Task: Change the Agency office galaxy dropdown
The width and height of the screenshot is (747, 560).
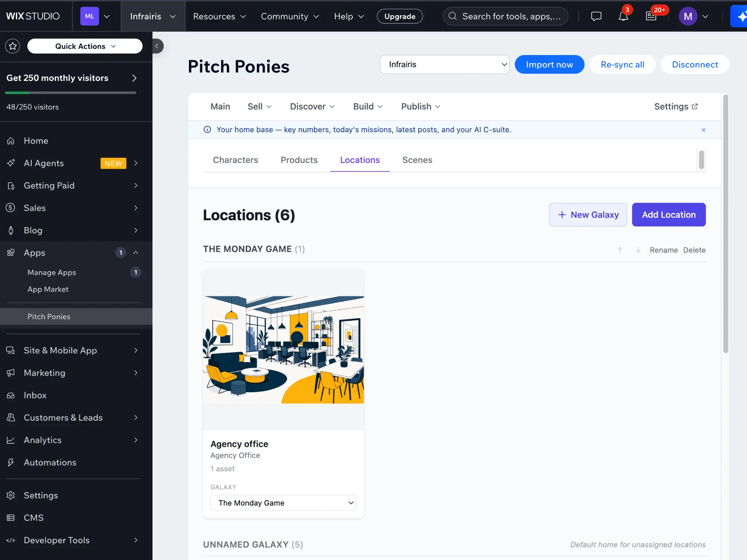Action: pos(283,503)
